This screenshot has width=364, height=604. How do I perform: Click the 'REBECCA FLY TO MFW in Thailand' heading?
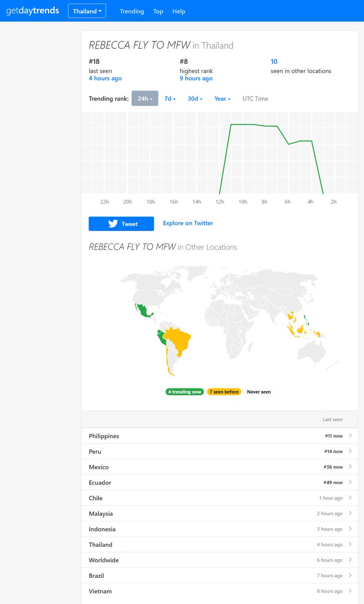point(161,45)
